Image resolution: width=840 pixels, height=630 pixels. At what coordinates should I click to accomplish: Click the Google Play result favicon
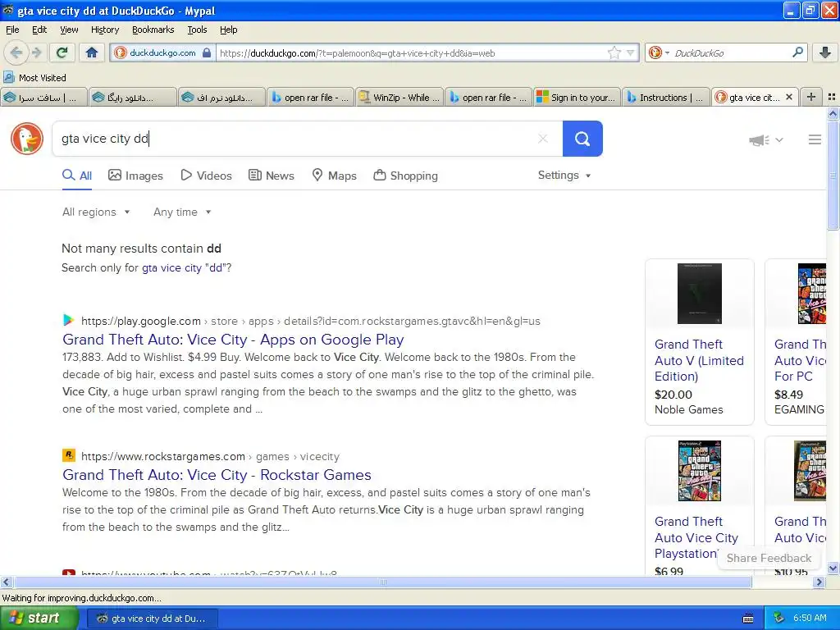pos(68,321)
